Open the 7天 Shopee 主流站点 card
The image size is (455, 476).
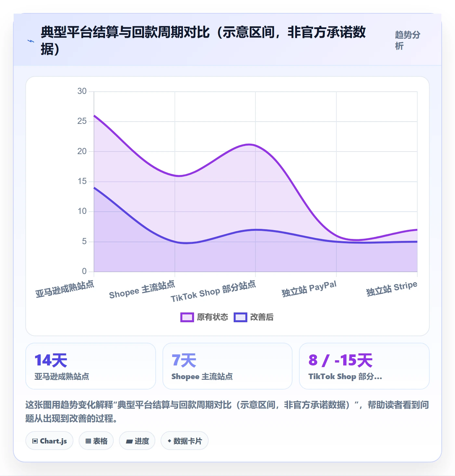tap(227, 366)
